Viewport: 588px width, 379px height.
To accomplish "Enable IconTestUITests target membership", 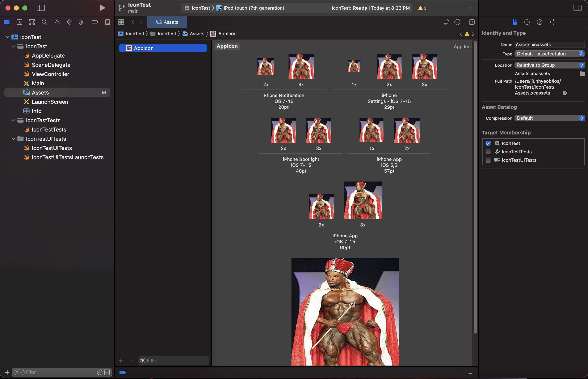I will [x=488, y=160].
